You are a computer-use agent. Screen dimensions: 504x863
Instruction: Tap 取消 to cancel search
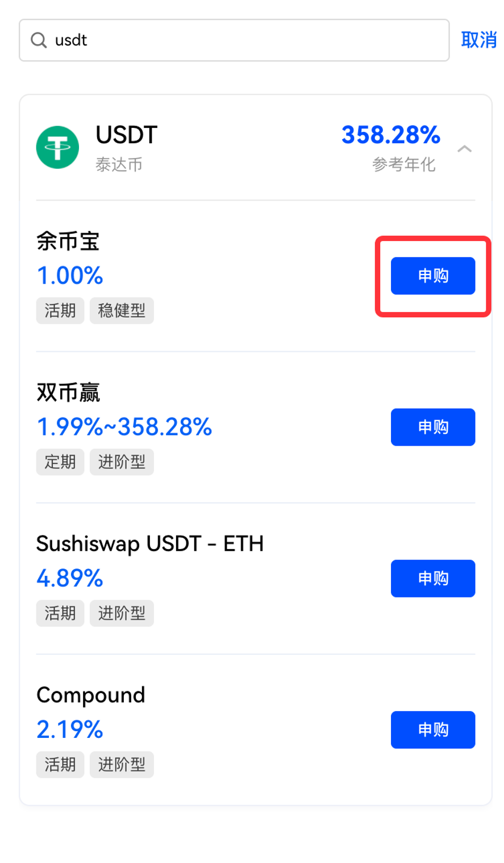[x=478, y=40]
